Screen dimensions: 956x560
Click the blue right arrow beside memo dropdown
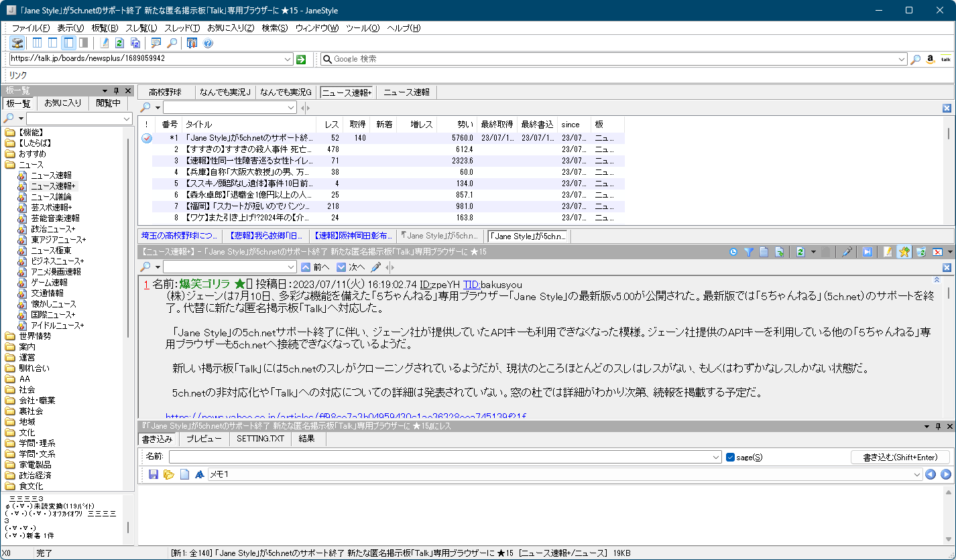946,474
